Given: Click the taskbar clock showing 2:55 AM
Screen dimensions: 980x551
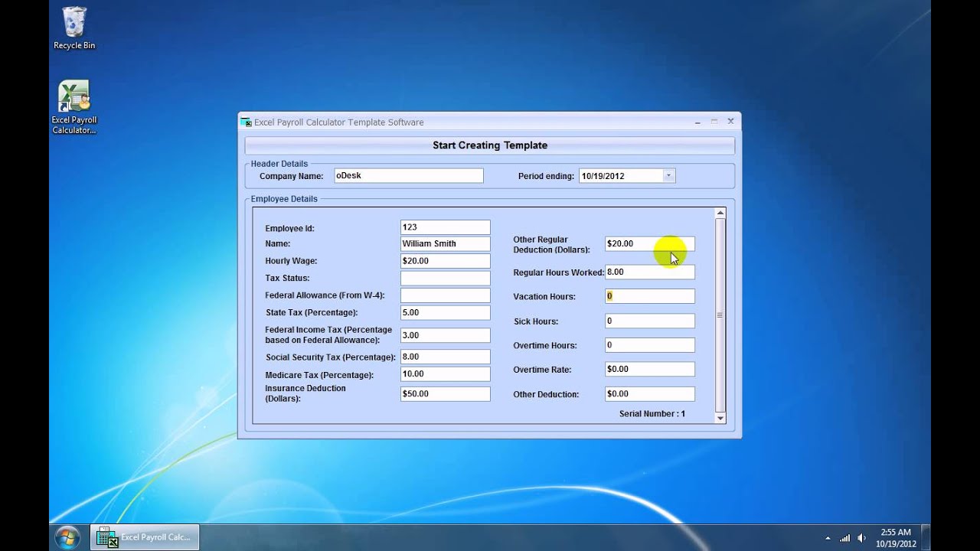Looking at the screenshot, I should 896,538.
